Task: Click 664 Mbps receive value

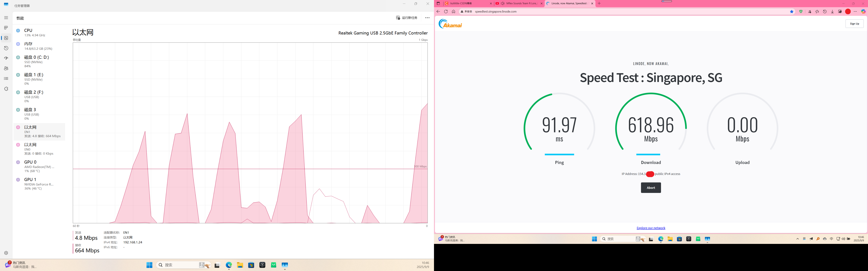Action: 87,251
